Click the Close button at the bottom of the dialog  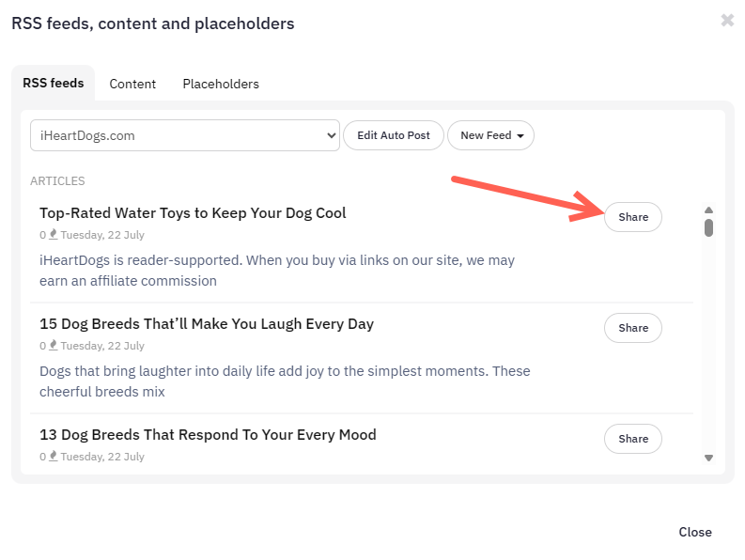(x=695, y=532)
